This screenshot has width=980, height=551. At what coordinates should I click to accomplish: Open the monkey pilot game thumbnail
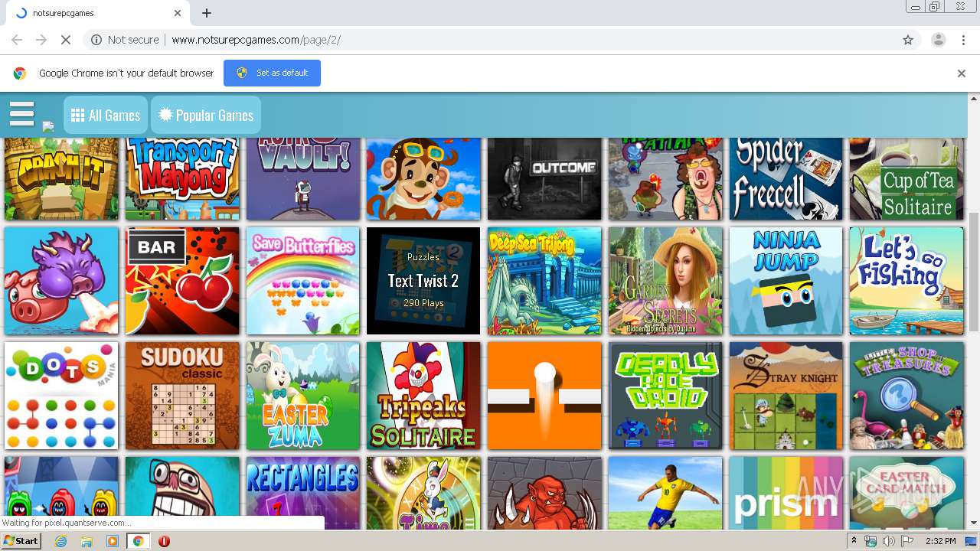pos(423,178)
